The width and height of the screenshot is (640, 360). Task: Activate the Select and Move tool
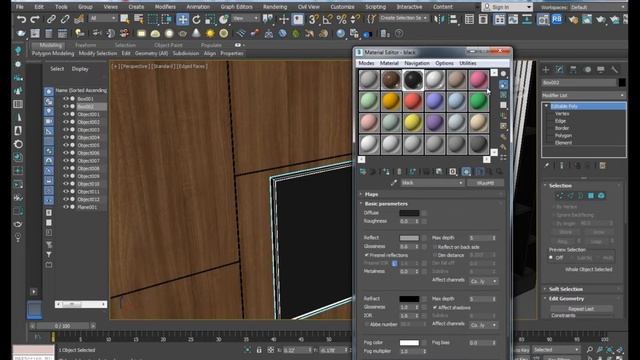coord(182,19)
